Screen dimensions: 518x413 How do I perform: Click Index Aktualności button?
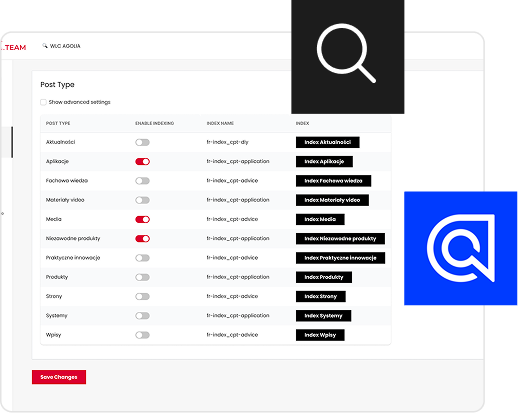pyautogui.click(x=328, y=142)
